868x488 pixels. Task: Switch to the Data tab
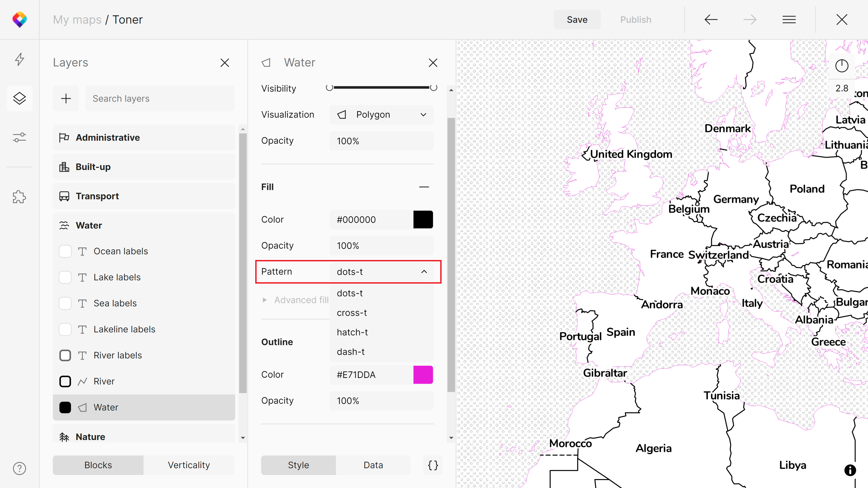click(x=373, y=465)
